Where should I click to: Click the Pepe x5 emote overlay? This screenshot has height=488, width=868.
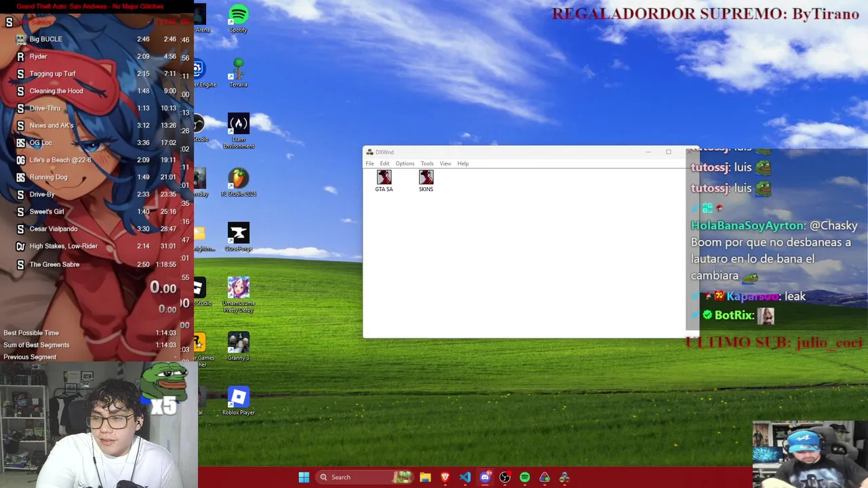(x=164, y=388)
